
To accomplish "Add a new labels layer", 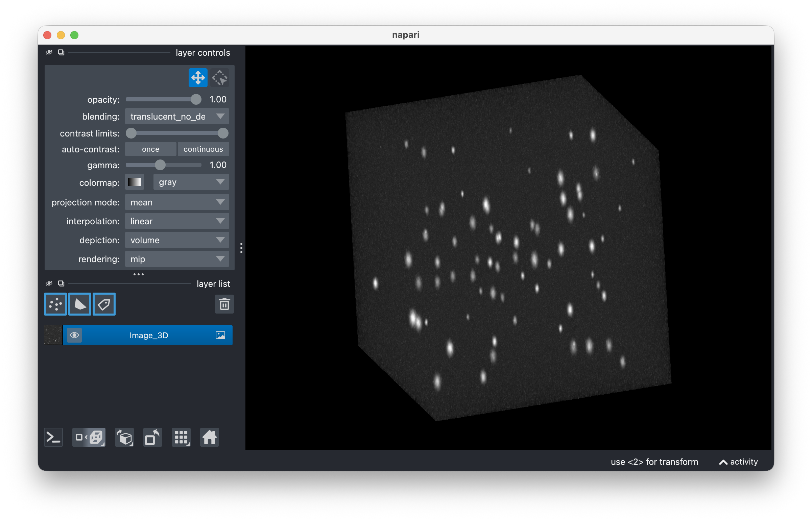I will coord(104,304).
